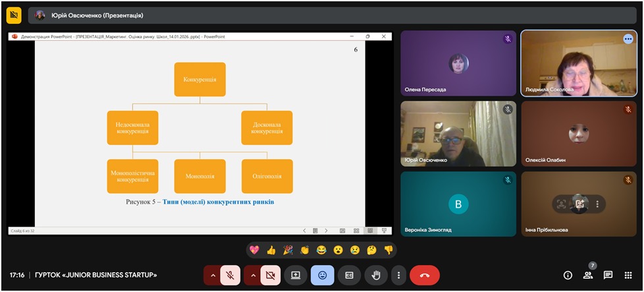Toggle the raise hand button
Screen dimensions: 644x292
[376, 275]
